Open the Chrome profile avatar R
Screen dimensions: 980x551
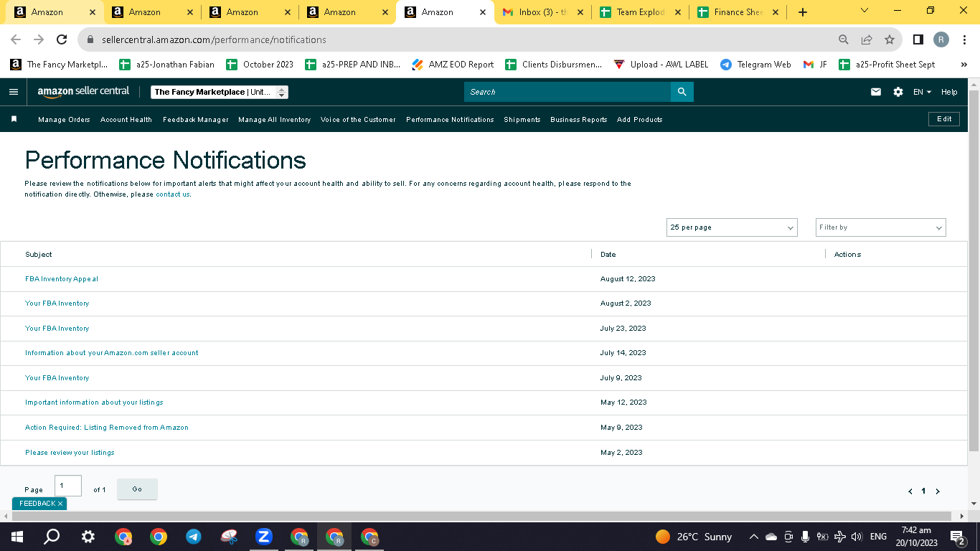coord(941,39)
